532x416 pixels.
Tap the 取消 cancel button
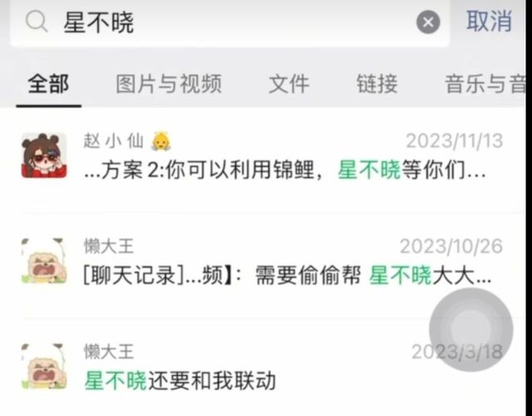pos(489,22)
